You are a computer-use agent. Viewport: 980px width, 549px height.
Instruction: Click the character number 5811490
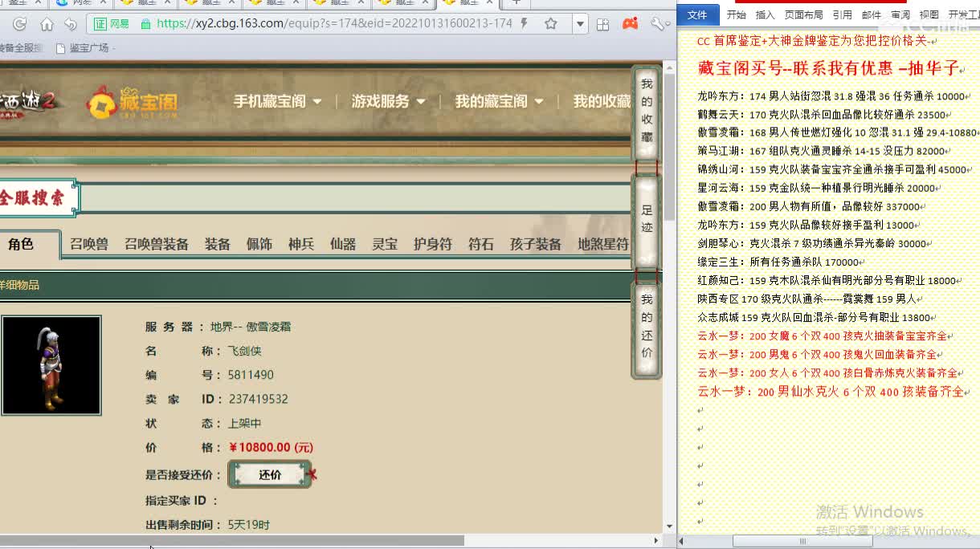251,376
